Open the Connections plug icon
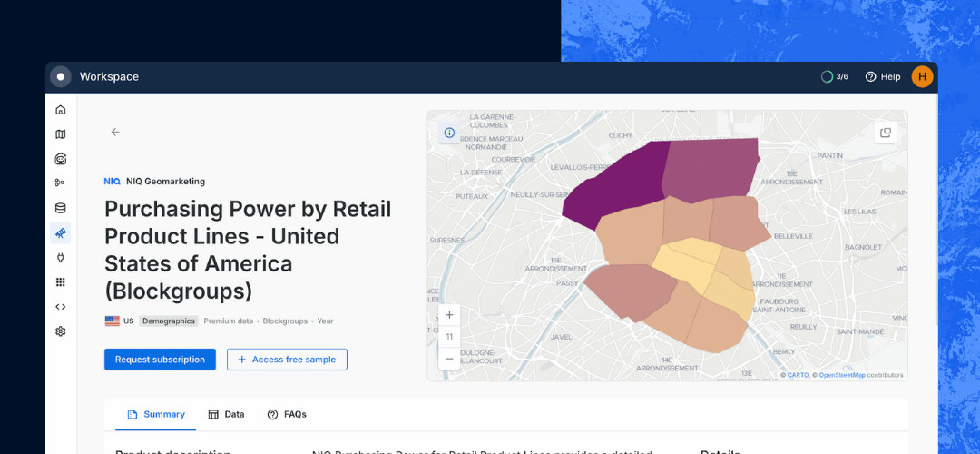The image size is (980, 454). coord(61,258)
